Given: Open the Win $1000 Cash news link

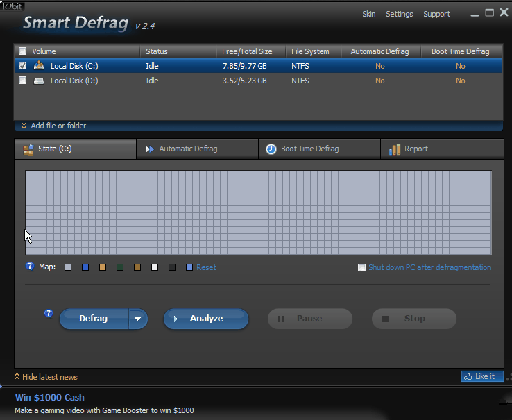Looking at the screenshot, I should tap(50, 398).
